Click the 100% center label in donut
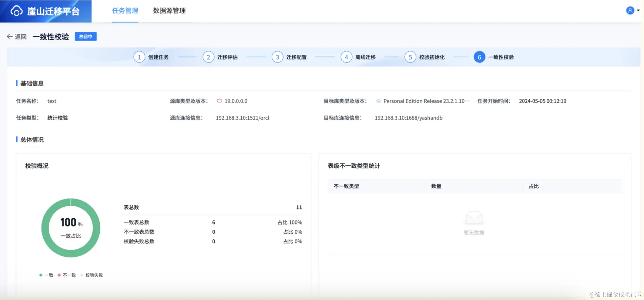 pos(71,223)
